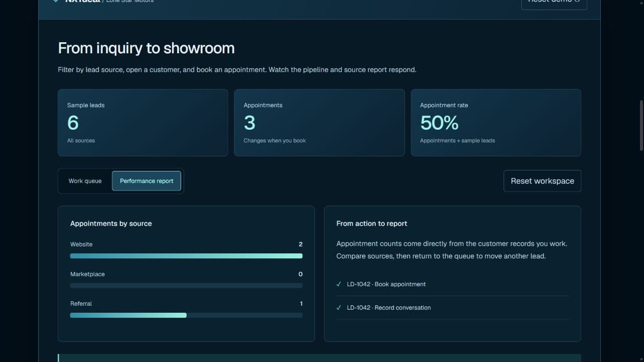Click the 'LD-1042 · Book appointment' entry
The image size is (644, 362).
coord(386,284)
